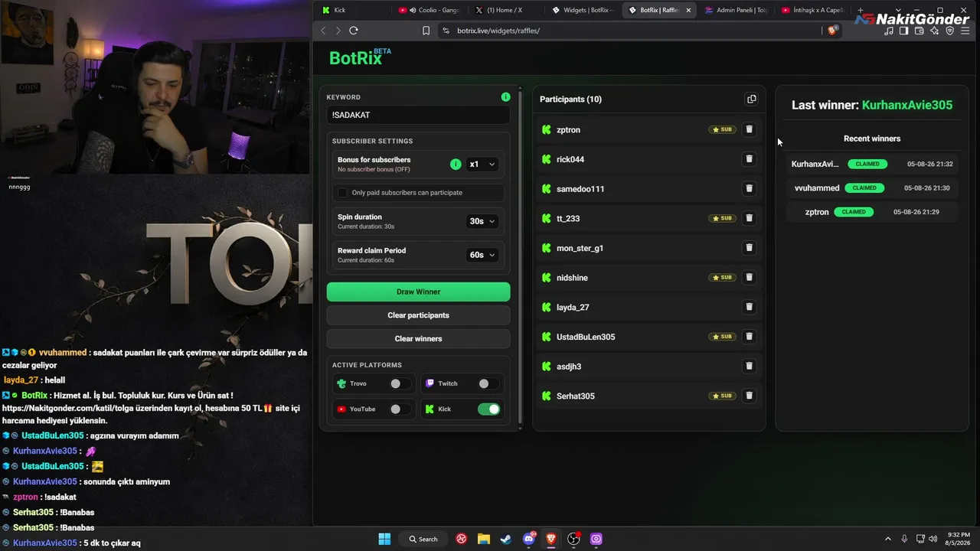Remove UstadBuLen305 with its trash icon
Screen dimensions: 980x551
(x=750, y=337)
